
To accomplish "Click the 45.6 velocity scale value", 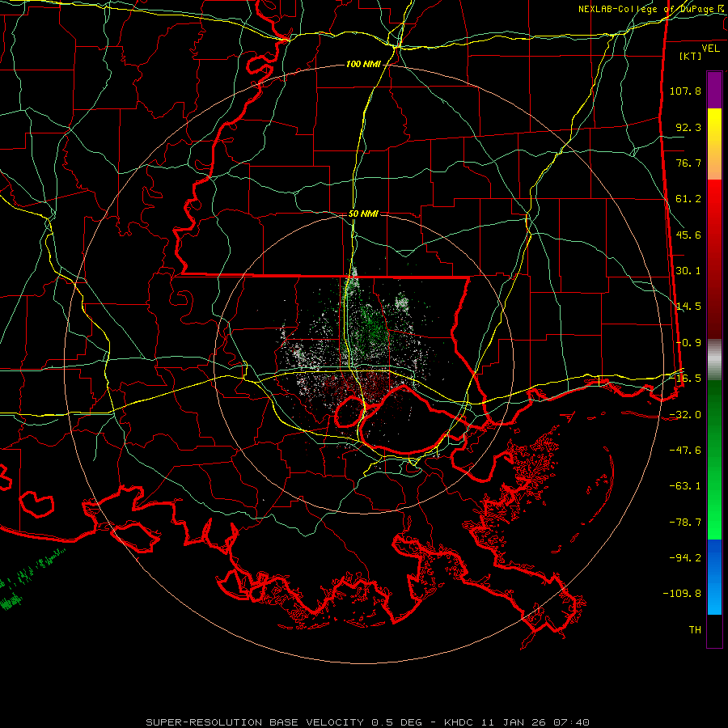I will click(x=688, y=235).
